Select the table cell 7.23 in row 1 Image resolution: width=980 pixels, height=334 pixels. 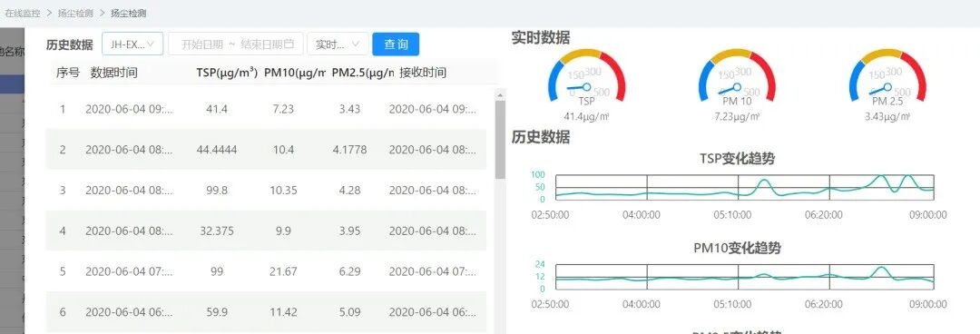click(283, 110)
